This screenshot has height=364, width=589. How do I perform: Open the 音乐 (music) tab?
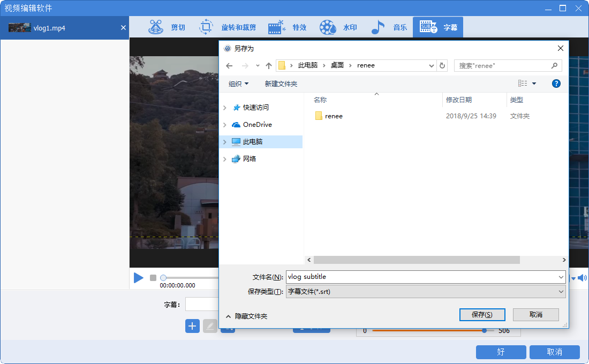(389, 27)
